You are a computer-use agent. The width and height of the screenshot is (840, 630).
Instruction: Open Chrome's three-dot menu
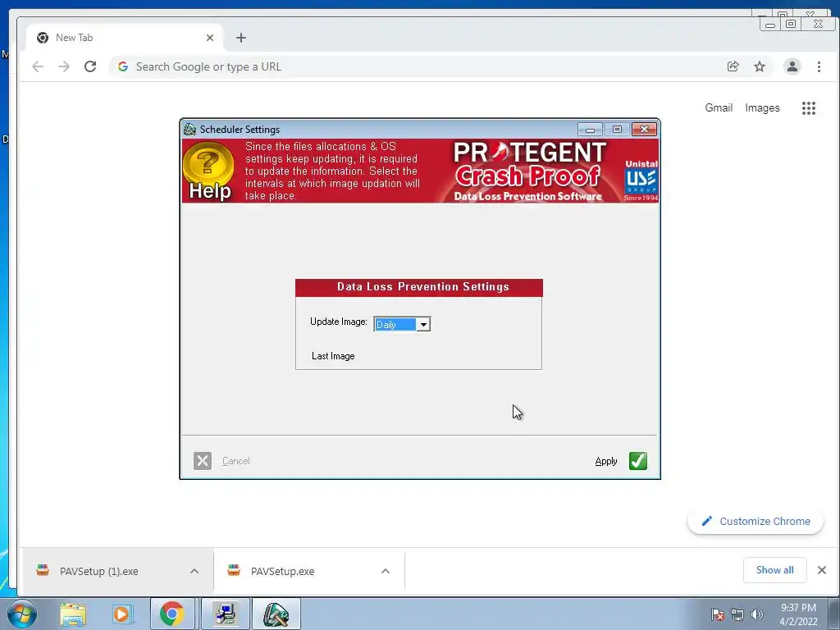click(x=819, y=66)
